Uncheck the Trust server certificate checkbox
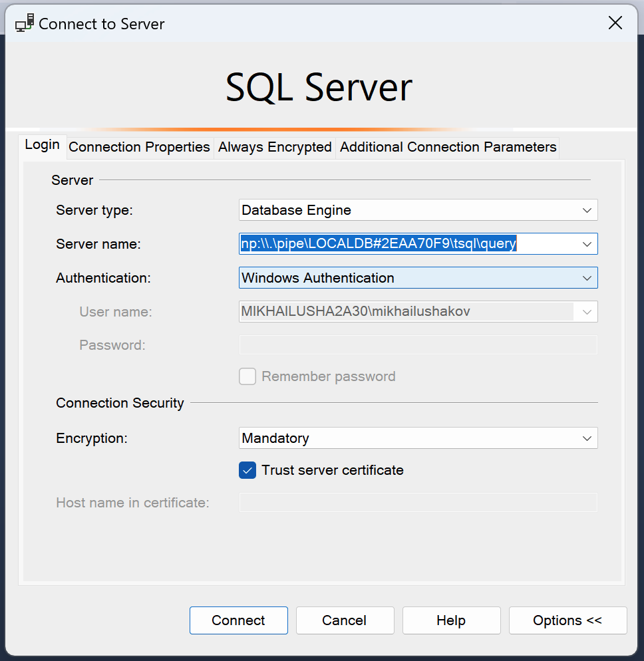Screen dimensions: 644x661 [x=247, y=471]
